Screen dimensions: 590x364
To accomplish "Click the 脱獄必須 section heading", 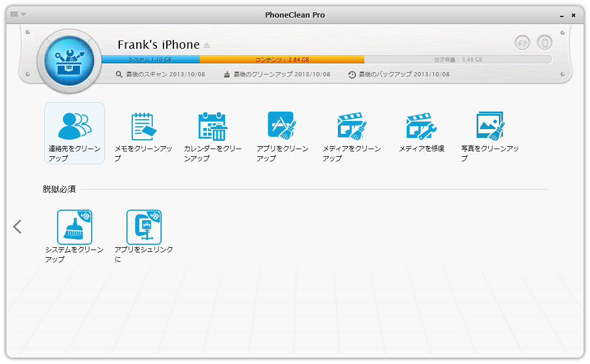I will coord(59,189).
